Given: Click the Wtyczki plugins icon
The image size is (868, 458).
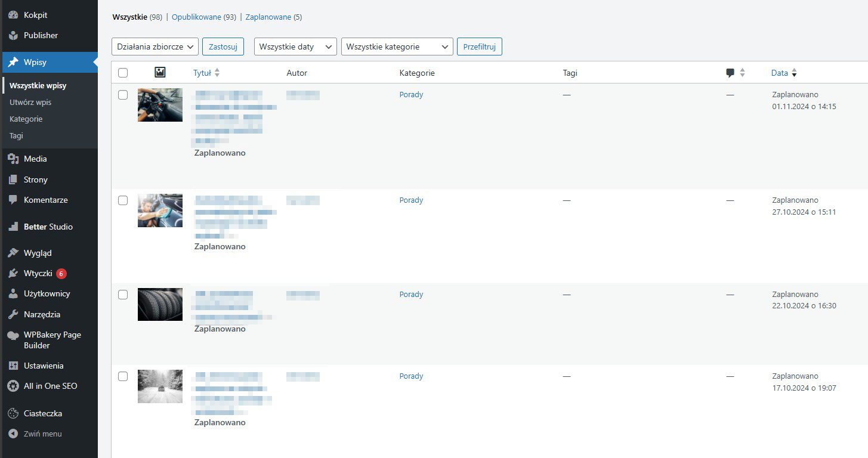Looking at the screenshot, I should [13, 273].
